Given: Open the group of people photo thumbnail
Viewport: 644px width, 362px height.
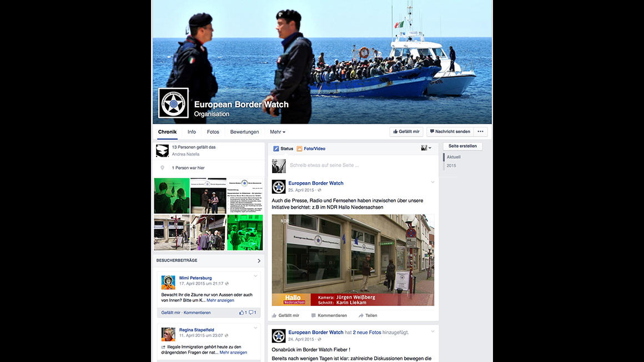Looking at the screenshot, I should tap(208, 233).
